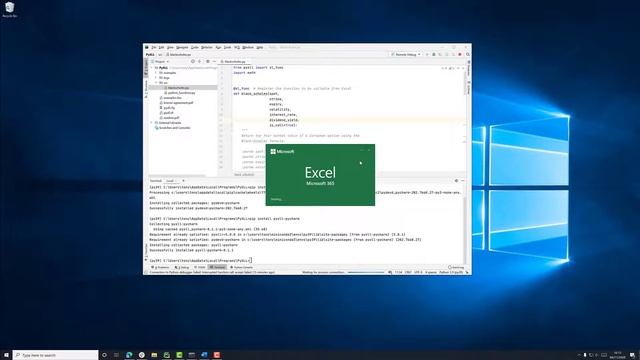Open the Debug tool window tab
Screen dimensions: 640x360
click(182, 267)
